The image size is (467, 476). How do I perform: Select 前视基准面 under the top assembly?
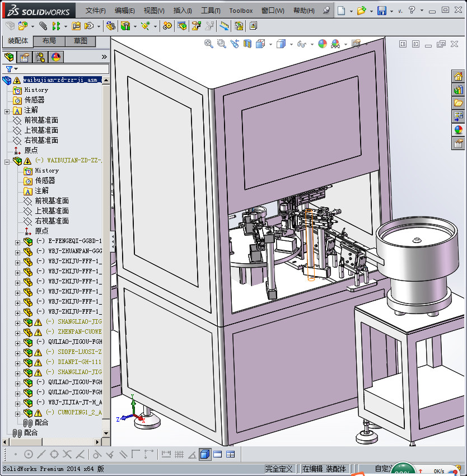pos(41,120)
